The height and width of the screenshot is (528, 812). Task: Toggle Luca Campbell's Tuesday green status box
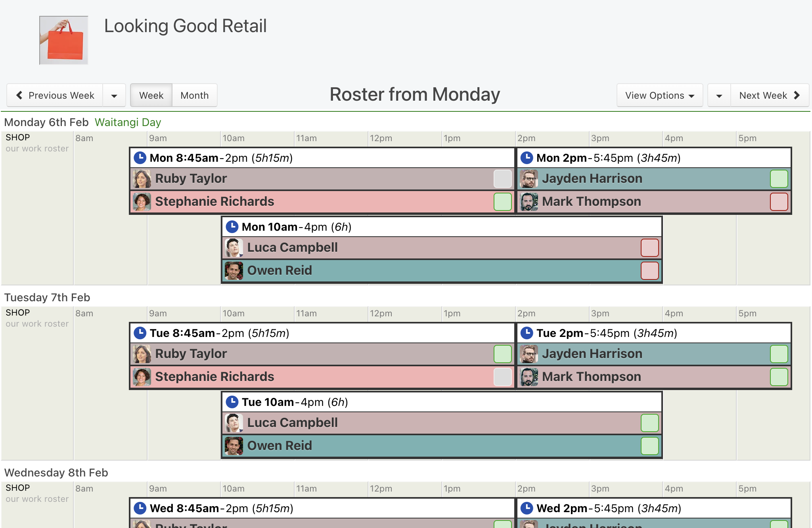(x=650, y=423)
